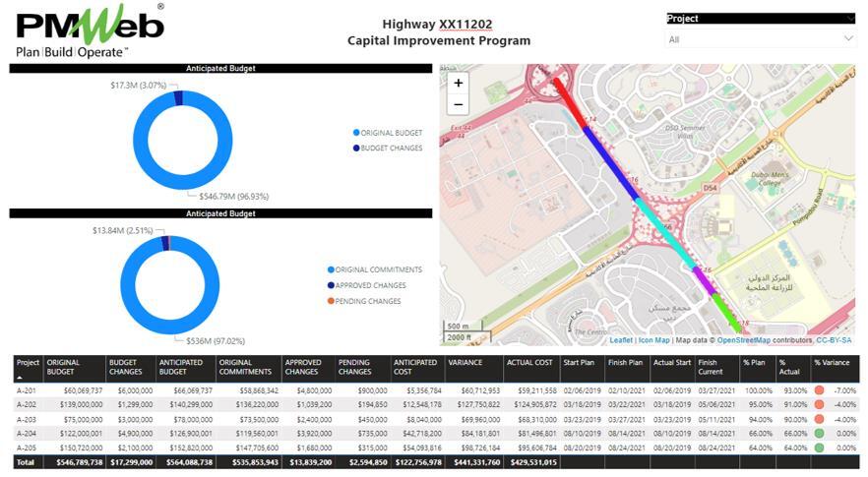
Task: Select Original Budget legend swatch
Action: click(x=356, y=132)
